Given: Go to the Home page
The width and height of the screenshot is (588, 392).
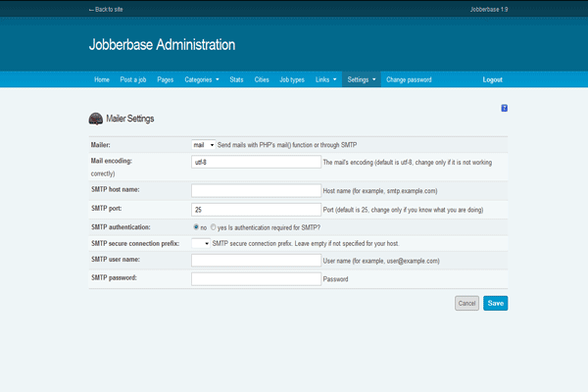Looking at the screenshot, I should click(102, 79).
